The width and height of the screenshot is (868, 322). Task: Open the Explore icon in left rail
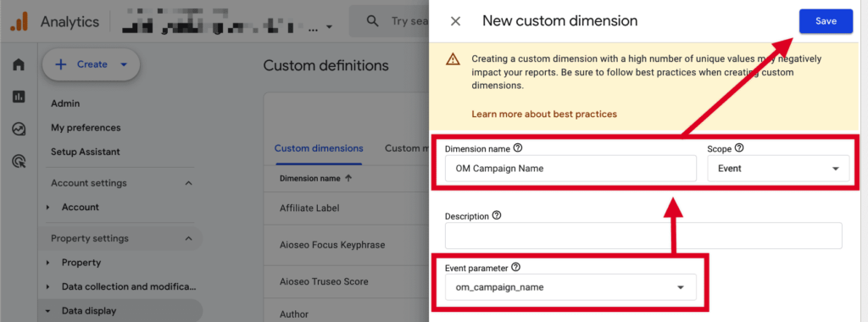tap(19, 130)
